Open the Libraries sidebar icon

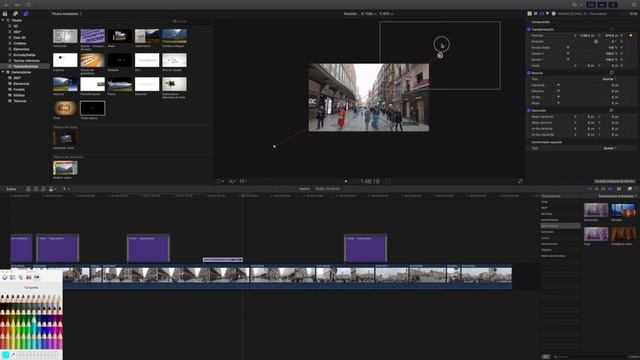coord(5,13)
